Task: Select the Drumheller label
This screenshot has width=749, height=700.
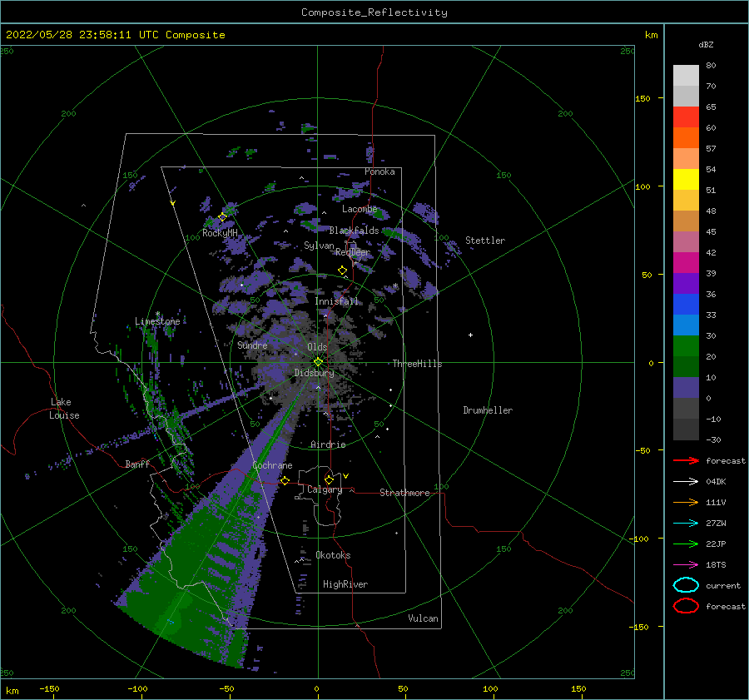Action: coord(488,410)
